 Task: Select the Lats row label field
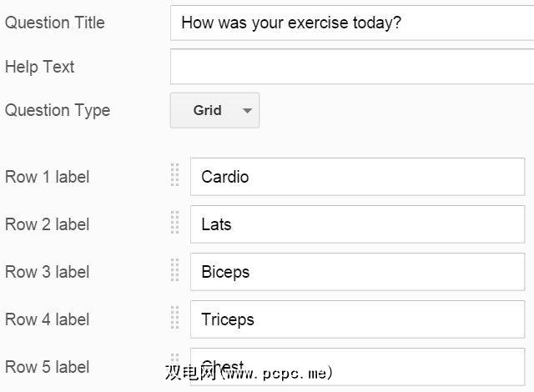(x=357, y=224)
